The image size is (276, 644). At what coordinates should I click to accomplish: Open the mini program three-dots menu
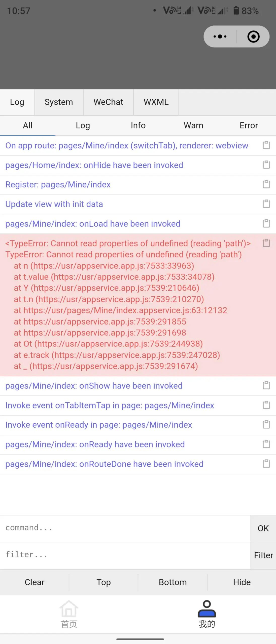click(x=220, y=36)
